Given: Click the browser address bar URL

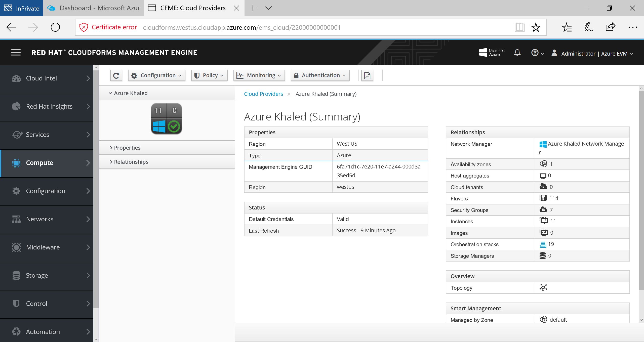Looking at the screenshot, I should [242, 27].
